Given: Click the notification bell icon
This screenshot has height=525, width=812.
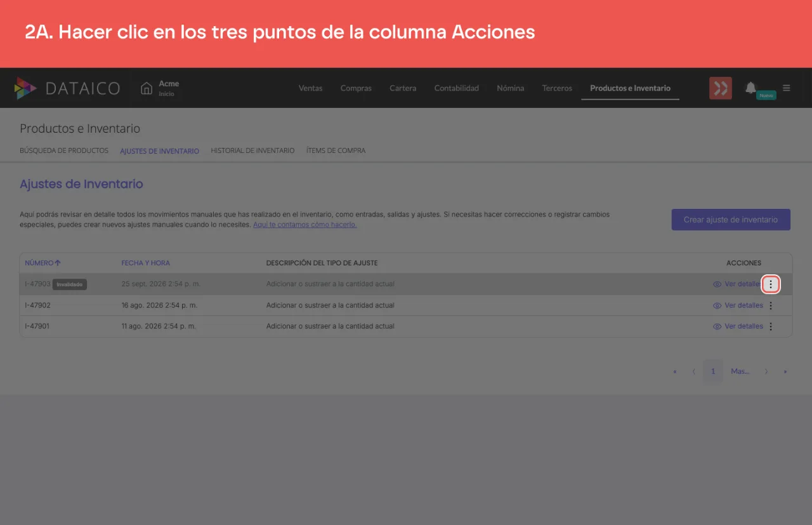Looking at the screenshot, I should [x=750, y=88].
